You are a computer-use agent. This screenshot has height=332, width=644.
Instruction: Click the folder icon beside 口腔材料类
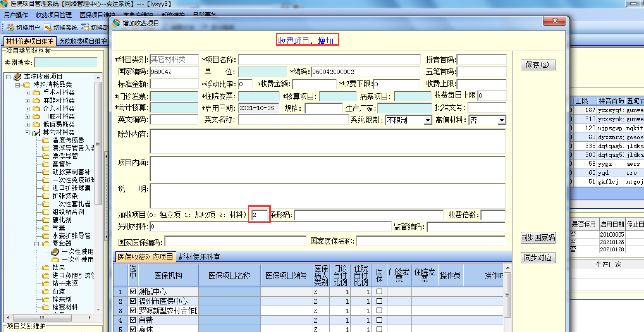36,116
